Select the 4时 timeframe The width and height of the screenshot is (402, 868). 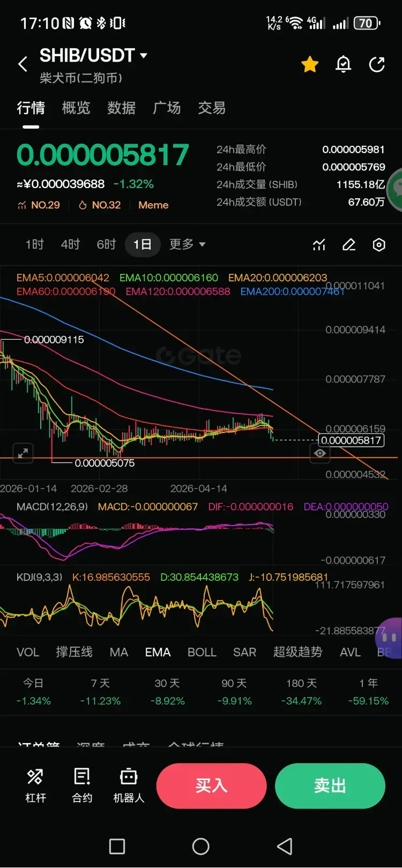tap(70, 244)
